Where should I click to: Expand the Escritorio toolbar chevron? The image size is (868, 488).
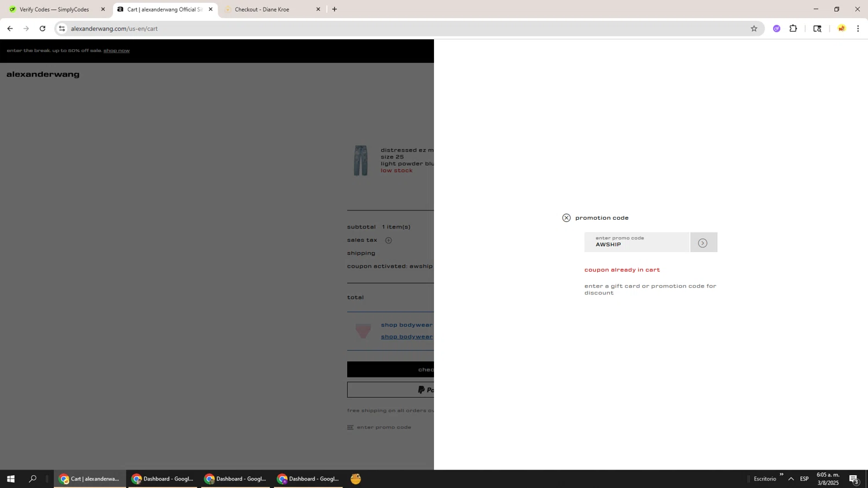coord(781,475)
